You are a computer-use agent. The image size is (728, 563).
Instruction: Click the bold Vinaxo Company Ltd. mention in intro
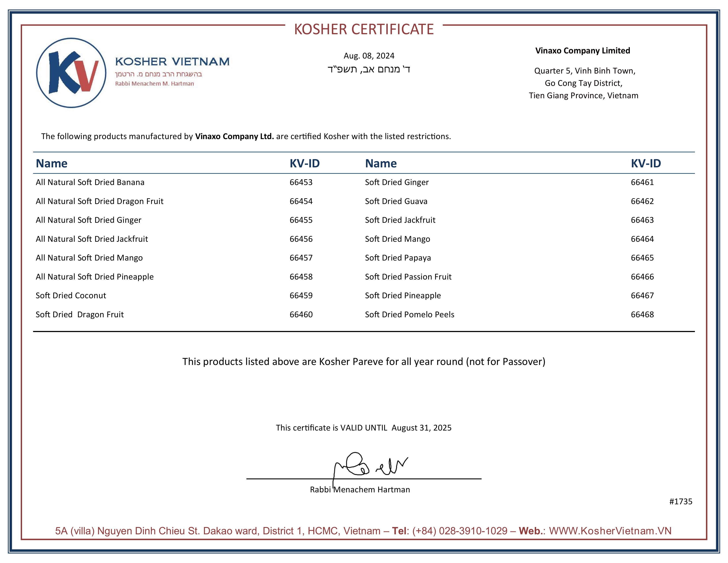(234, 136)
